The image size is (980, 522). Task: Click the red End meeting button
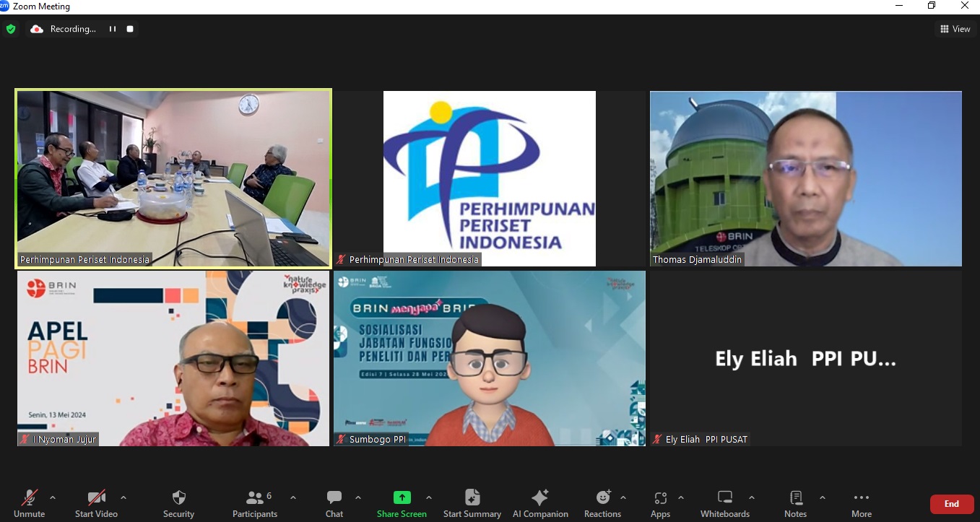[x=952, y=504]
